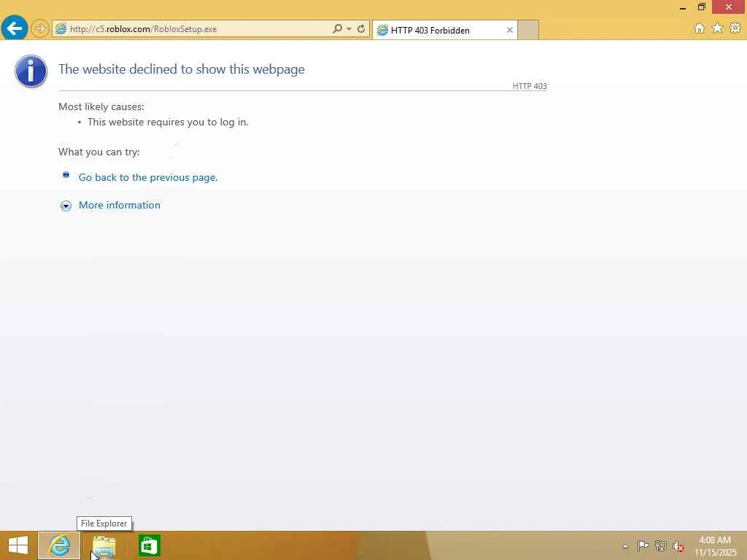The image size is (747, 560).
Task: Click the browser Back arrow button
Action: (15, 28)
